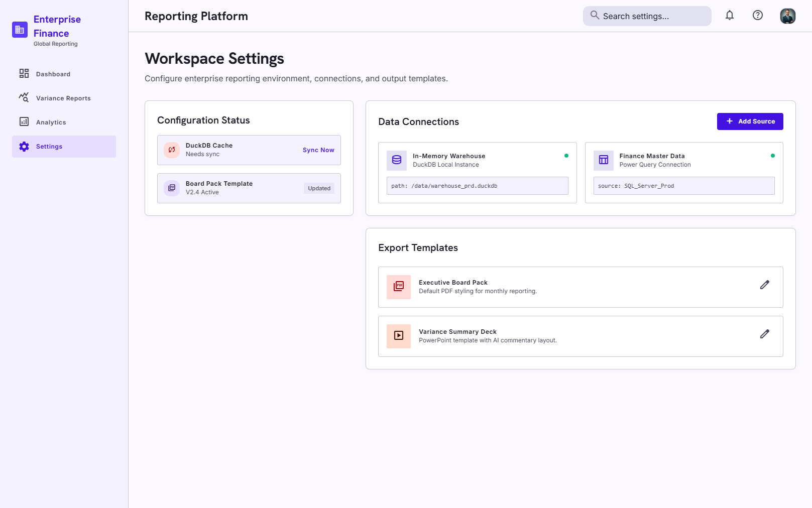Click 'Power Query Connection' subtitle

pyautogui.click(x=655, y=165)
